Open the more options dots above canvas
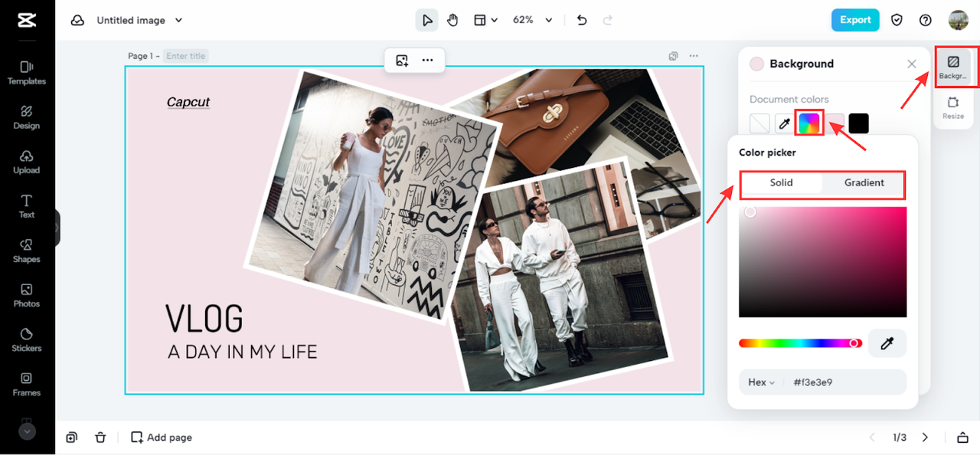Image resolution: width=980 pixels, height=456 pixels. [x=427, y=61]
